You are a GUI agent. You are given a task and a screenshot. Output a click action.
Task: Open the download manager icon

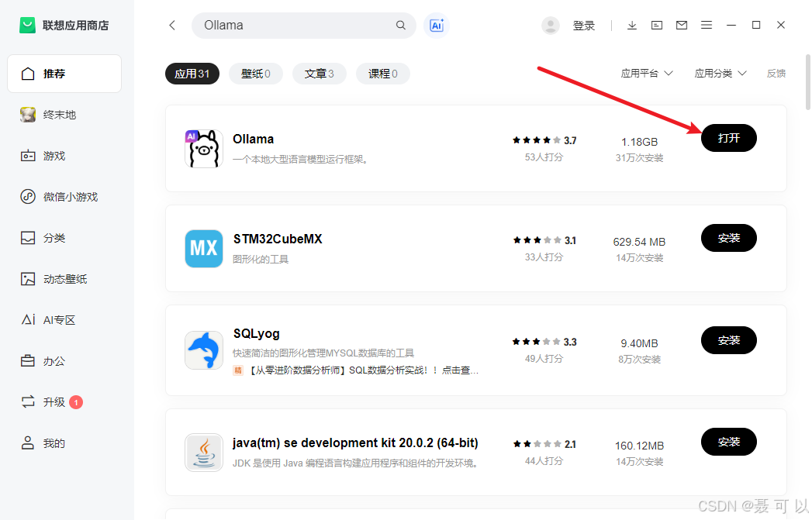tap(632, 25)
